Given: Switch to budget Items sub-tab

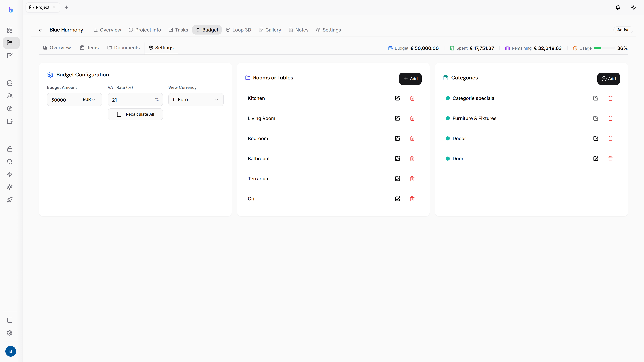Looking at the screenshot, I should [x=89, y=48].
